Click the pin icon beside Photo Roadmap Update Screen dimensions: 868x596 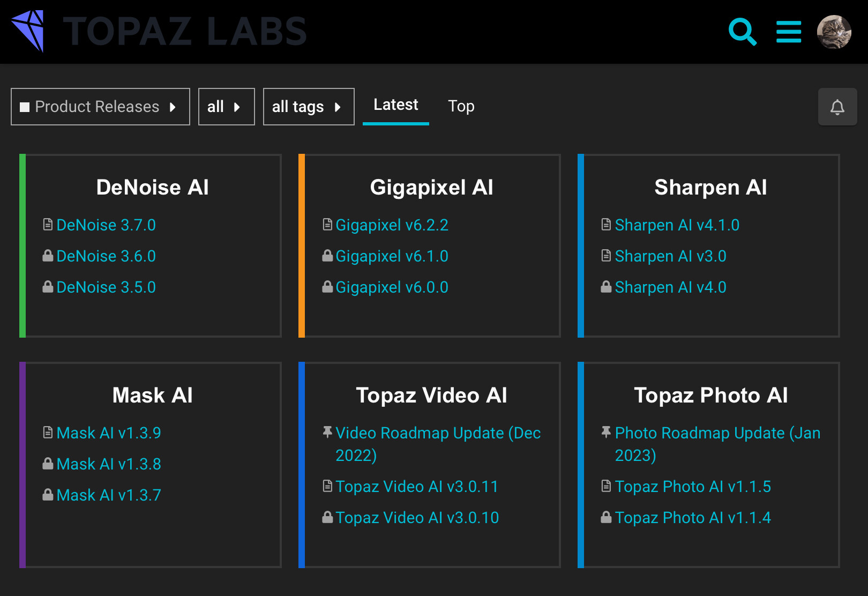pyautogui.click(x=606, y=432)
